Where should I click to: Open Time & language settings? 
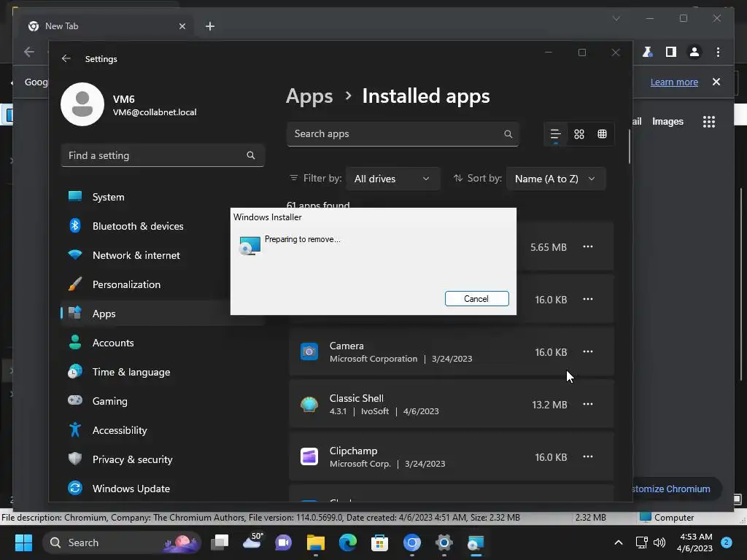163,372
